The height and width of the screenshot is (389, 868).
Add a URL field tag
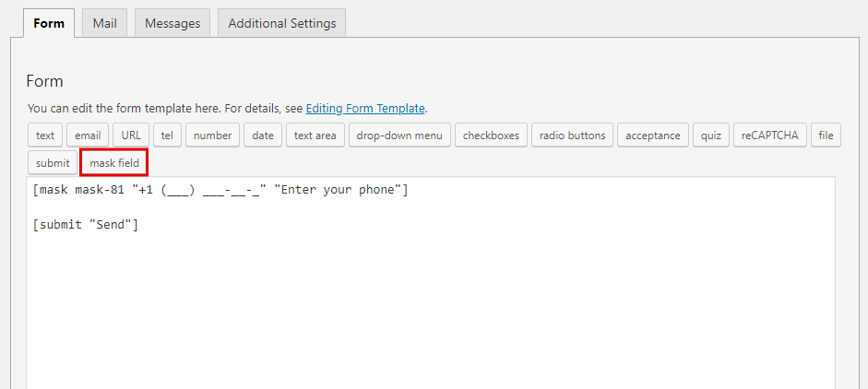pos(131,136)
